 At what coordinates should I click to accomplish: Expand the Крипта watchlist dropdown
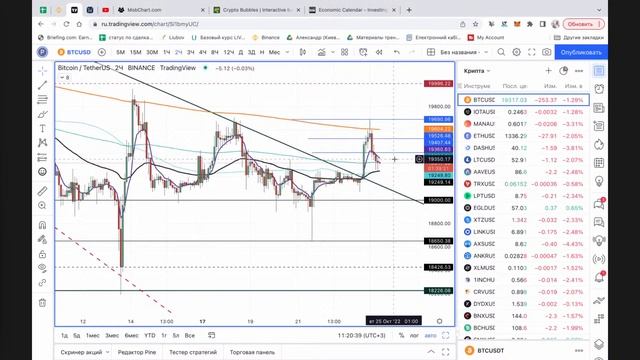click(x=477, y=71)
